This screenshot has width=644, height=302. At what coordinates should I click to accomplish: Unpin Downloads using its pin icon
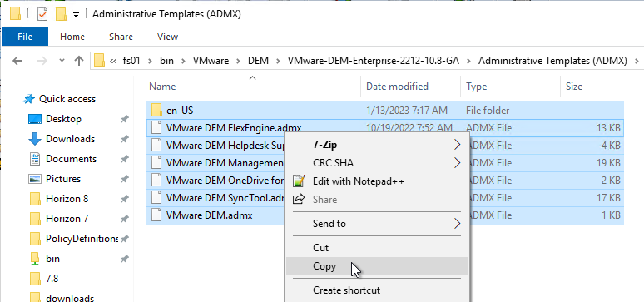pos(124,139)
